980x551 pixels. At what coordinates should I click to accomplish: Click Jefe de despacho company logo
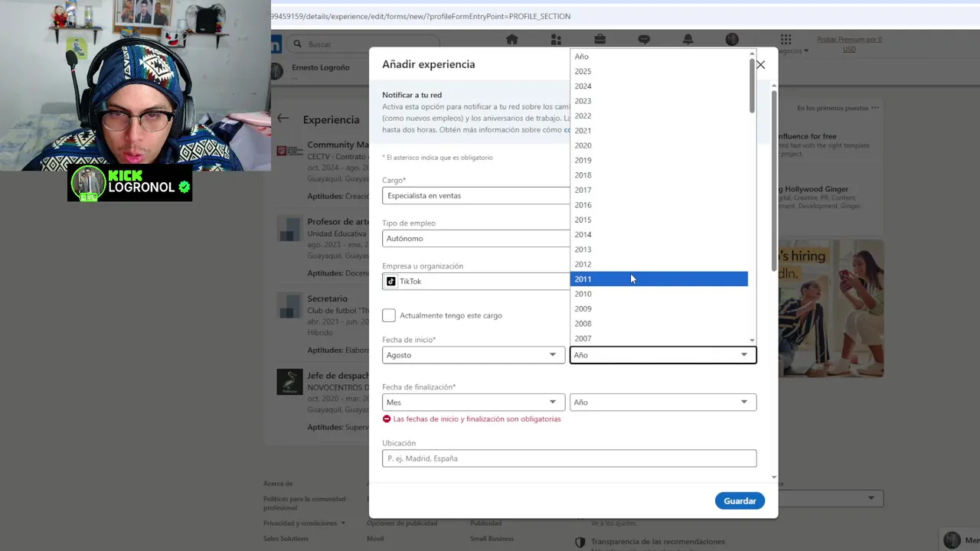coord(289,382)
